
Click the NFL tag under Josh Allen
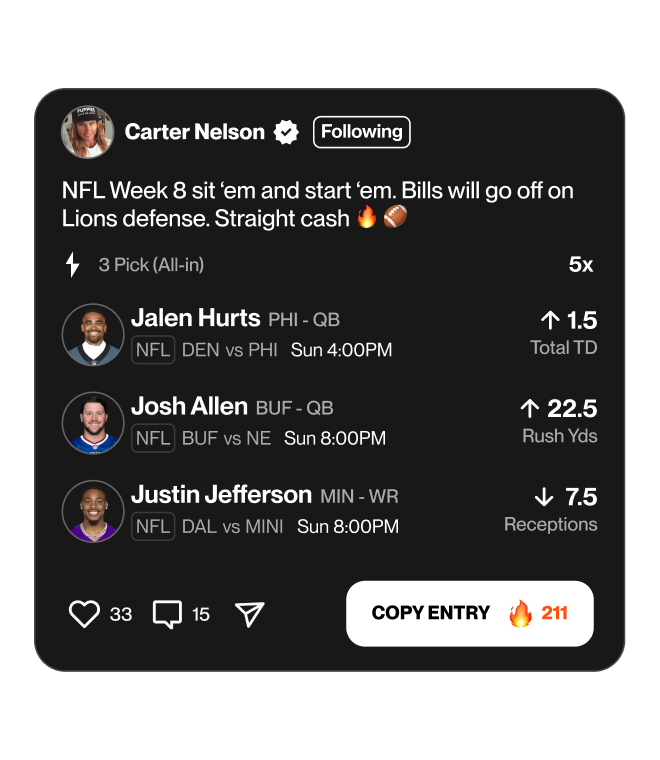(x=153, y=438)
